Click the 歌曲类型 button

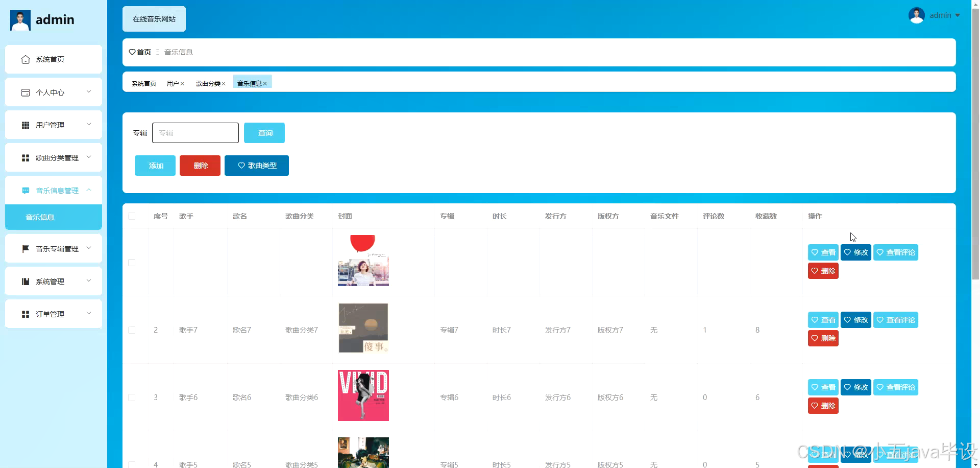(257, 166)
